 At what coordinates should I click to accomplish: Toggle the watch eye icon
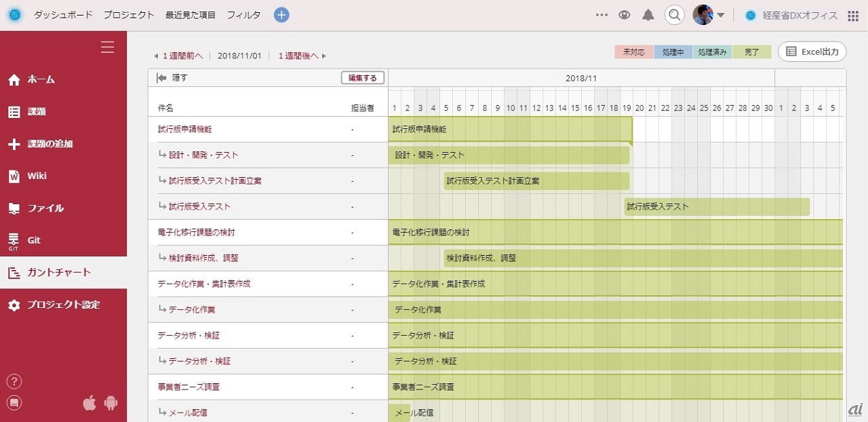625,15
